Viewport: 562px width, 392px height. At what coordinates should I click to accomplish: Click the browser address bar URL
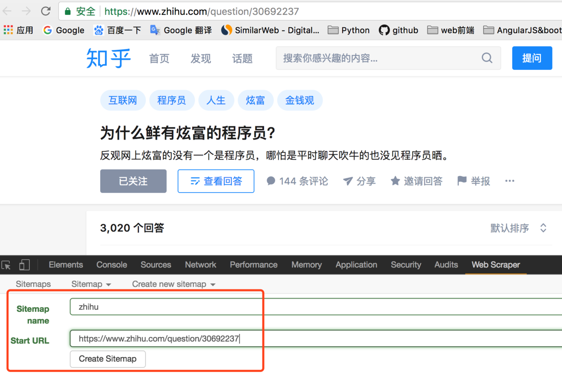coord(202,11)
